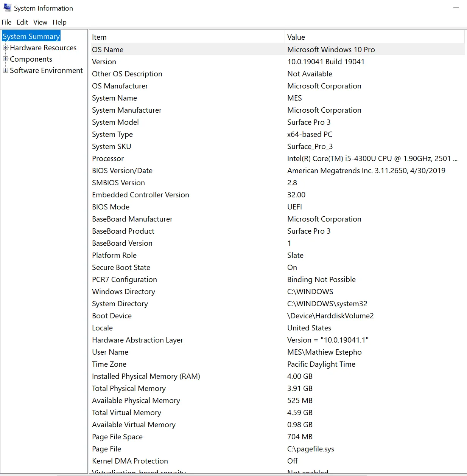Select Hardware Resources tree item
This screenshot has width=467, height=476.
(43, 48)
